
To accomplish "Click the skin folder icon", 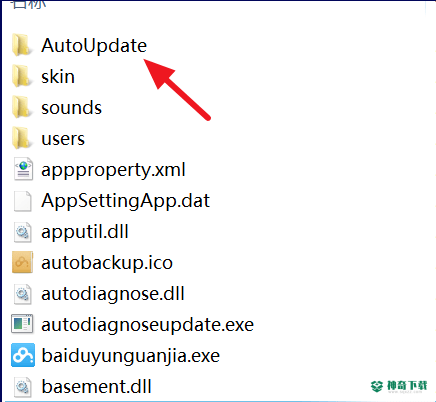I will (22, 76).
